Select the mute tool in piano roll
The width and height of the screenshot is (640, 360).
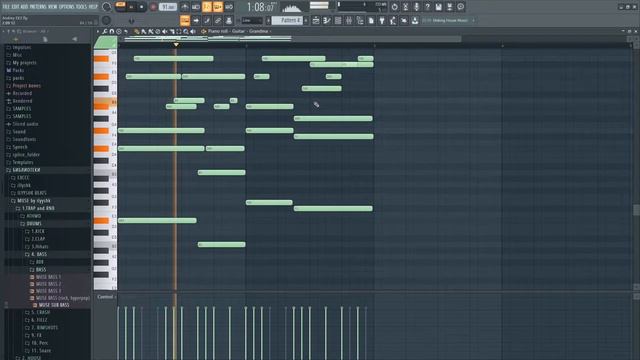[x=164, y=31]
